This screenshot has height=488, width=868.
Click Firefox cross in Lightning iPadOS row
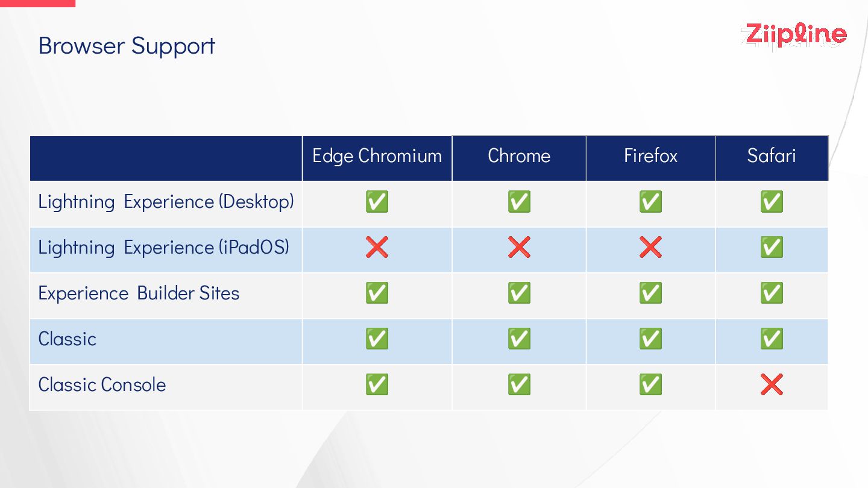[x=650, y=247]
